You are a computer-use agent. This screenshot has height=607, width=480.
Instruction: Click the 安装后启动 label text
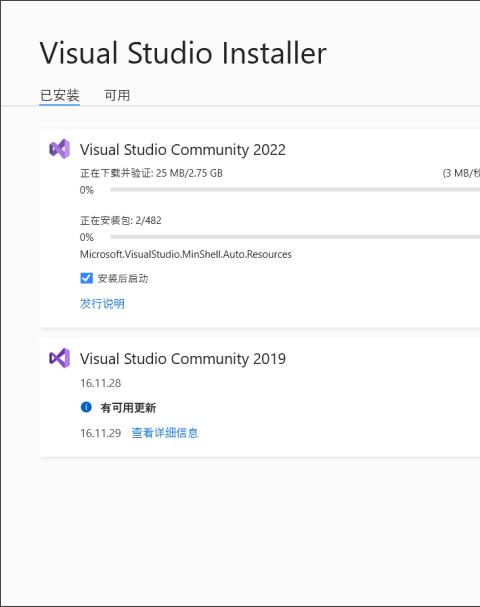(x=123, y=278)
